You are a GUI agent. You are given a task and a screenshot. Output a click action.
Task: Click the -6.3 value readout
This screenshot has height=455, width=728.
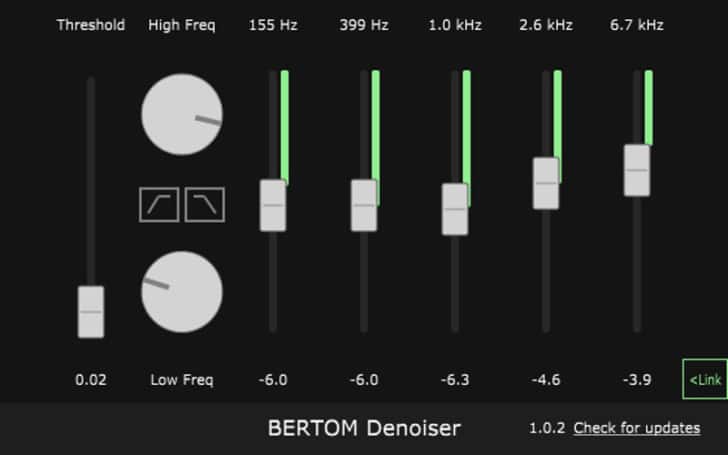tap(455, 380)
